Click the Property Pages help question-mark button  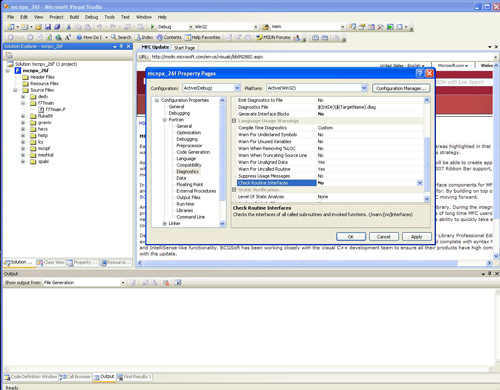click(x=420, y=73)
